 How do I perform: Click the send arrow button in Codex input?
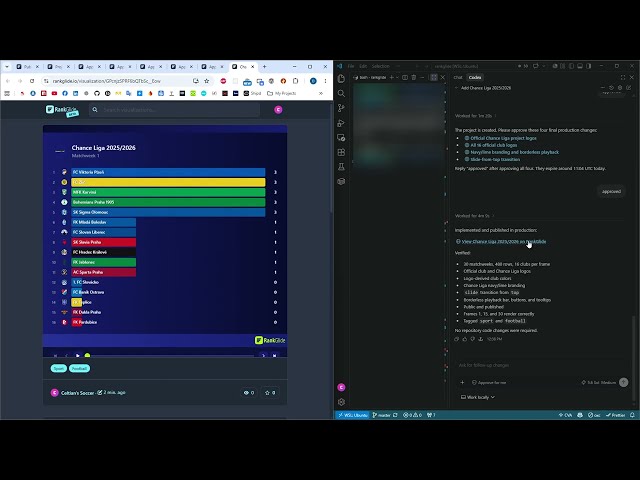coord(623,382)
